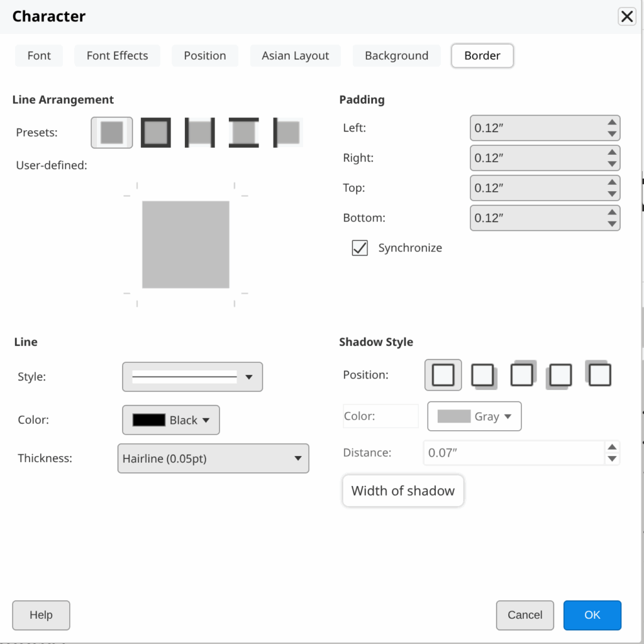Expand the Thickness dropdown showing Hairline
This screenshot has height=644, width=644.
point(213,458)
